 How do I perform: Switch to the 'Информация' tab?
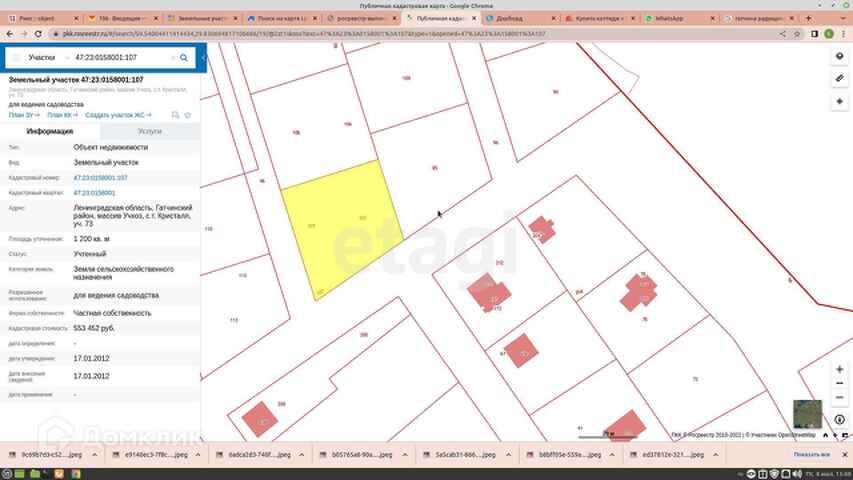[50, 132]
